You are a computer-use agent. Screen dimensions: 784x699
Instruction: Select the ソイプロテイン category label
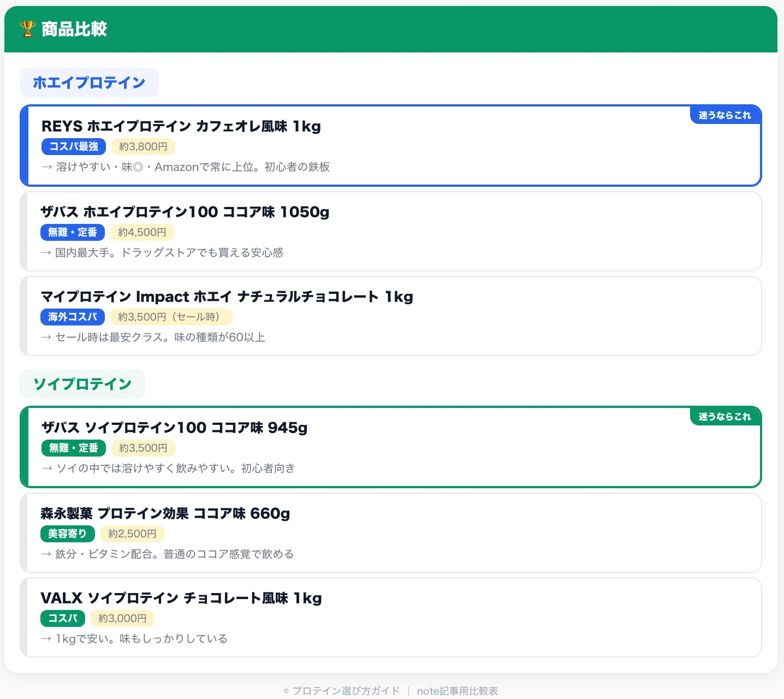pos(82,384)
